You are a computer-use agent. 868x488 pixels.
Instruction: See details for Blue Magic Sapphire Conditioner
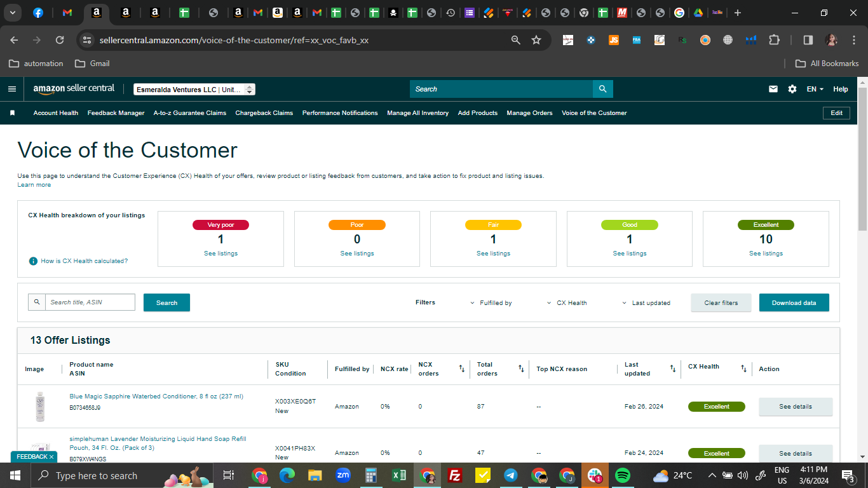(796, 407)
